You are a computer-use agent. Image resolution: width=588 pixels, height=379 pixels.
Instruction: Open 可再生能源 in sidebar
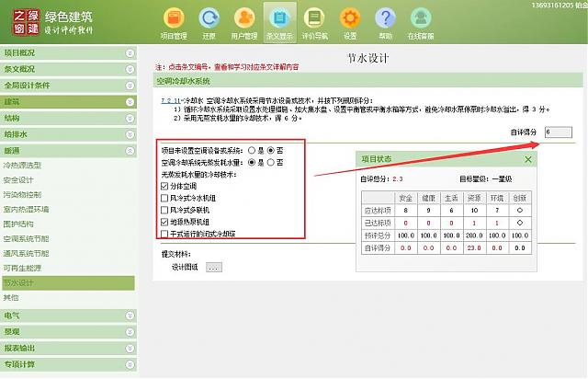[x=22, y=268]
